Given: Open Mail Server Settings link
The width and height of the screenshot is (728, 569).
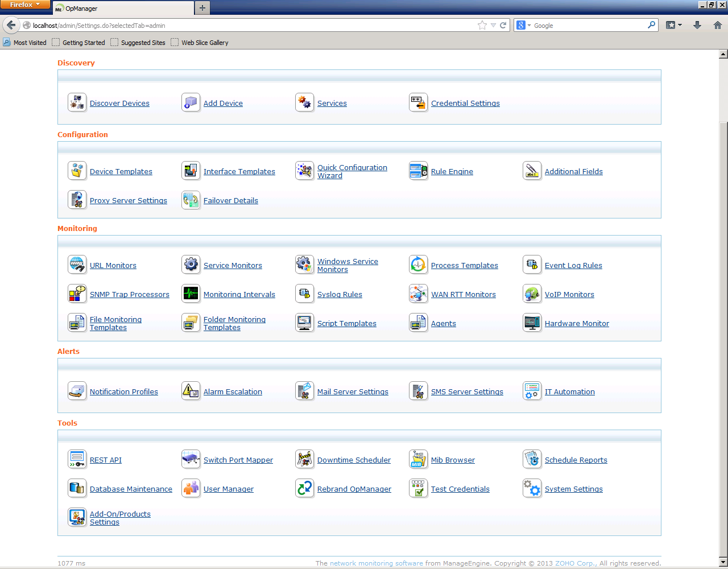Looking at the screenshot, I should (x=353, y=391).
